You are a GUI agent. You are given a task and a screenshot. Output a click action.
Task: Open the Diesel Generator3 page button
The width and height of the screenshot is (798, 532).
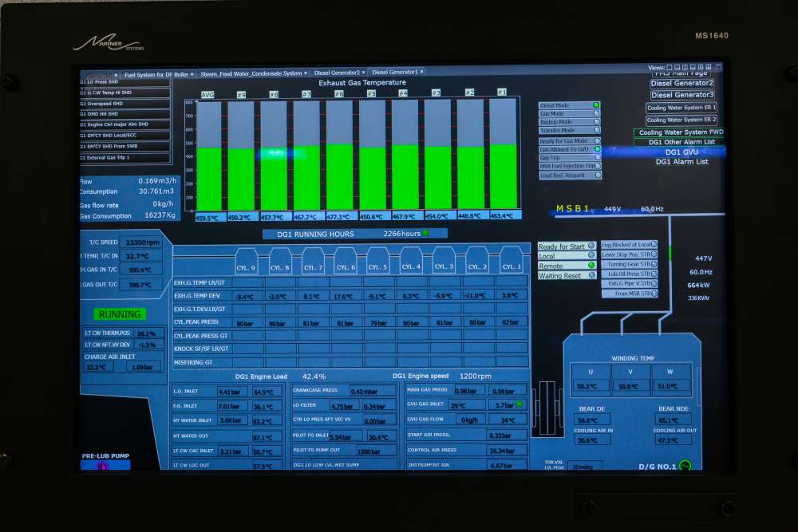(x=682, y=95)
